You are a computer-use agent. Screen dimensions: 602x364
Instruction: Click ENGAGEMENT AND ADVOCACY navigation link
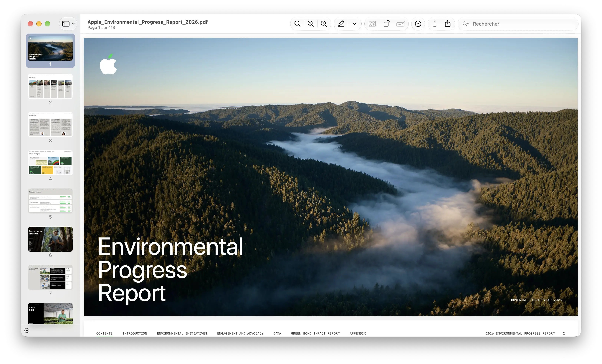click(240, 333)
